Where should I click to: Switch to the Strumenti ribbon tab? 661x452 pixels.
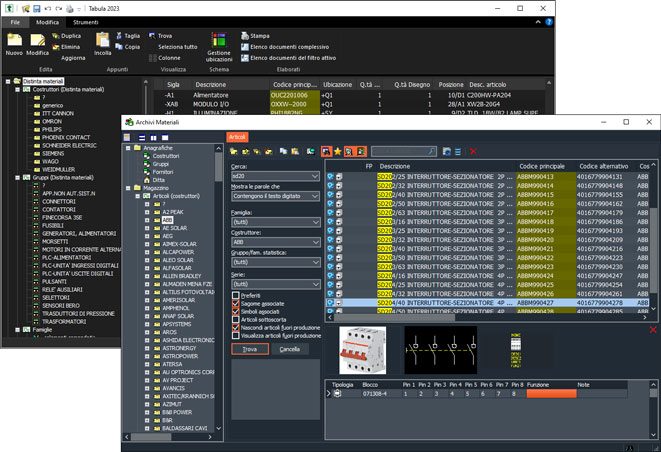(x=86, y=22)
